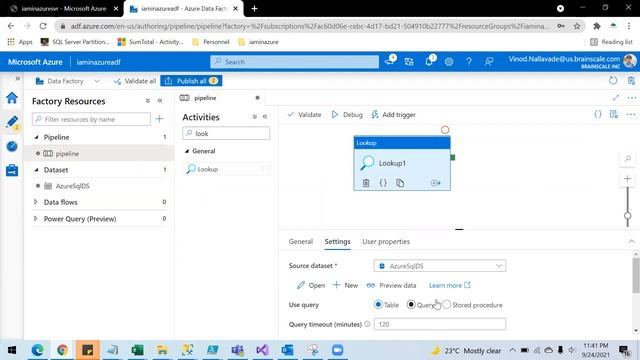Select the Stored procedure radio option

(x=447, y=304)
